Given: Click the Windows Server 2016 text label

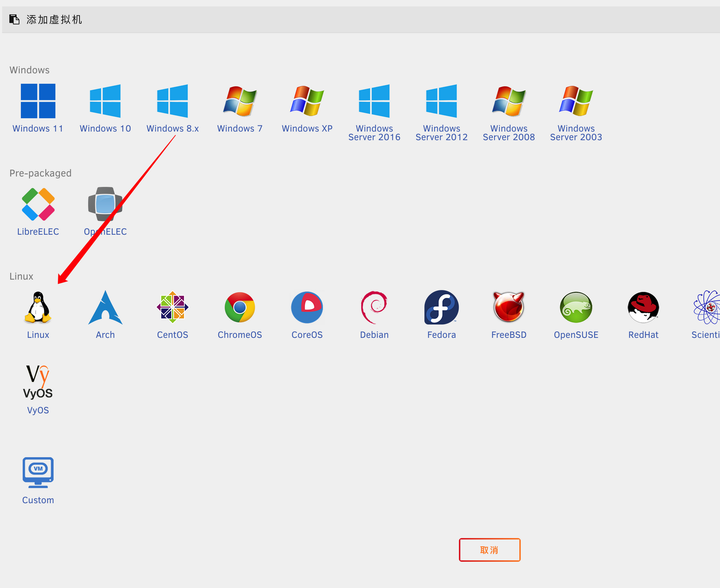Looking at the screenshot, I should point(374,133).
